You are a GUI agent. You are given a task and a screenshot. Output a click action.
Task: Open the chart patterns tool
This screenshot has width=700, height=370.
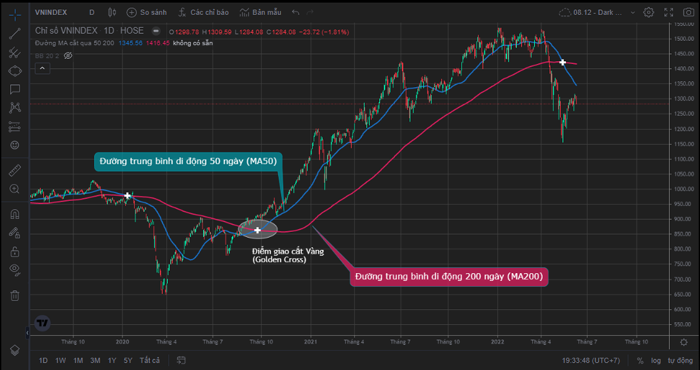pyautogui.click(x=15, y=108)
